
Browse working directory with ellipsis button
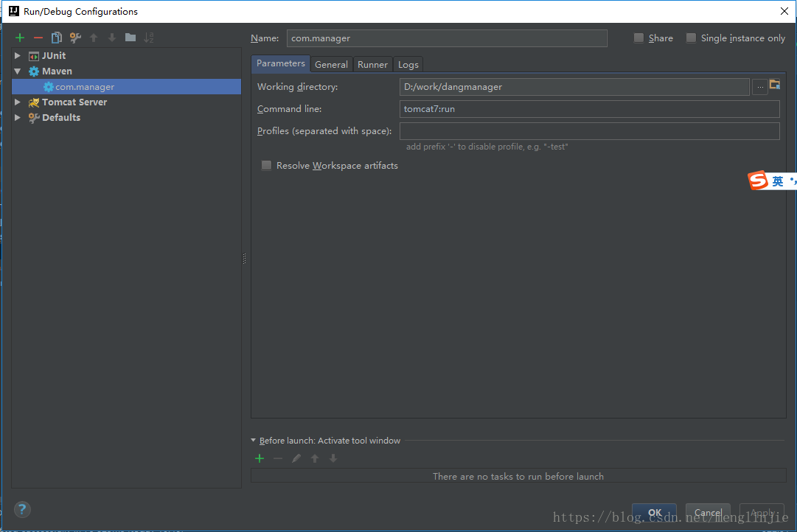(760, 87)
